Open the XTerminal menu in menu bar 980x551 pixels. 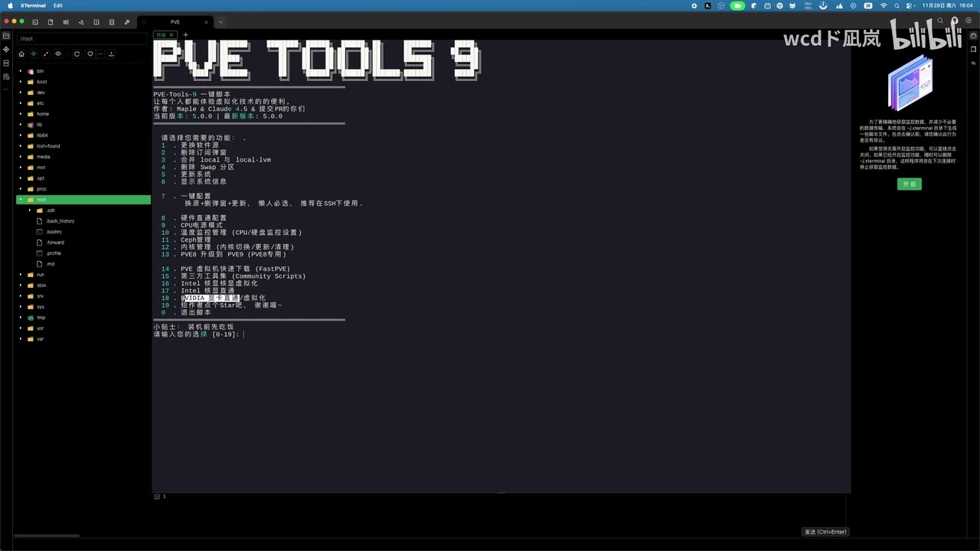(x=31, y=5)
